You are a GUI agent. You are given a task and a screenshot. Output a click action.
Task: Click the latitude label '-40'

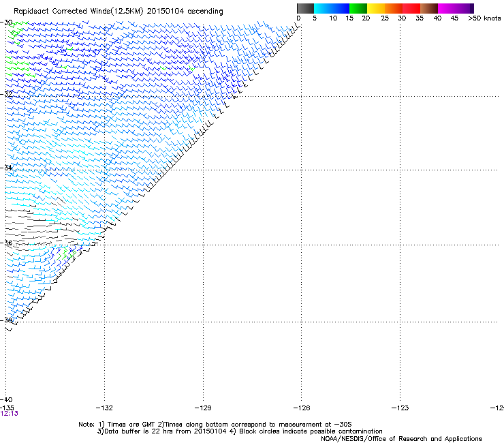[6, 400]
